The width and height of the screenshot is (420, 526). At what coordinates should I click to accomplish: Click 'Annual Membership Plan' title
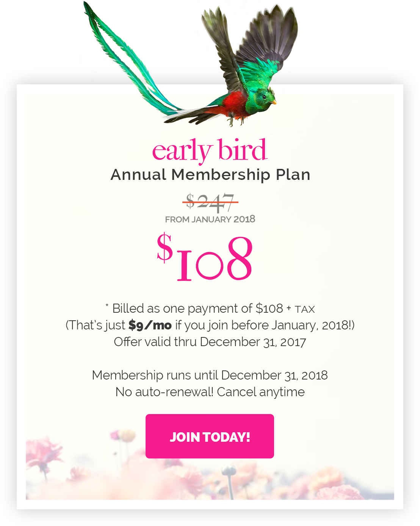tap(210, 175)
